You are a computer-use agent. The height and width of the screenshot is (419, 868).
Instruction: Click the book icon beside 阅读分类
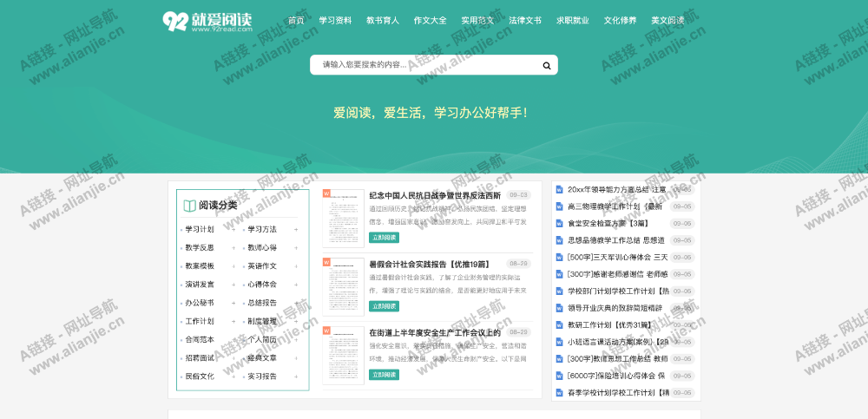pyautogui.click(x=189, y=206)
